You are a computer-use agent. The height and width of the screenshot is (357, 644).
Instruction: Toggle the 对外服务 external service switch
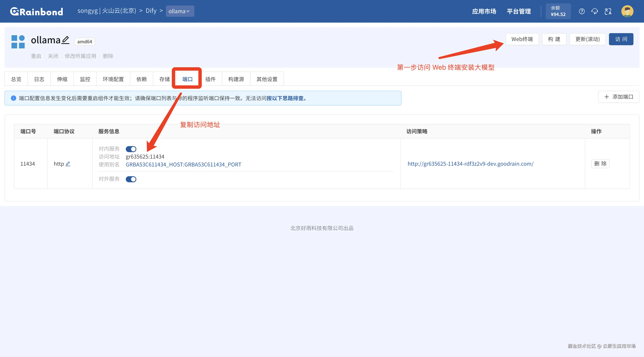131,179
